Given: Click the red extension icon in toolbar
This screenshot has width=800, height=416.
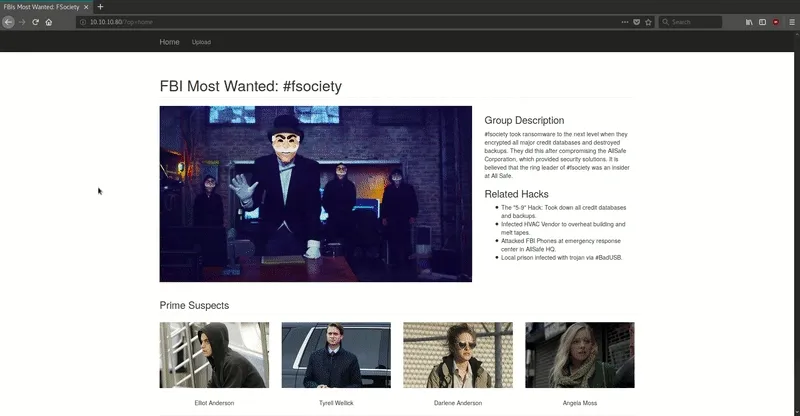Looking at the screenshot, I should [x=776, y=21].
